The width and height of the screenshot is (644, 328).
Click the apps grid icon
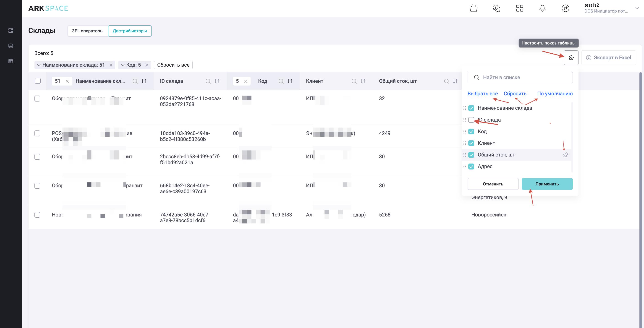(519, 8)
